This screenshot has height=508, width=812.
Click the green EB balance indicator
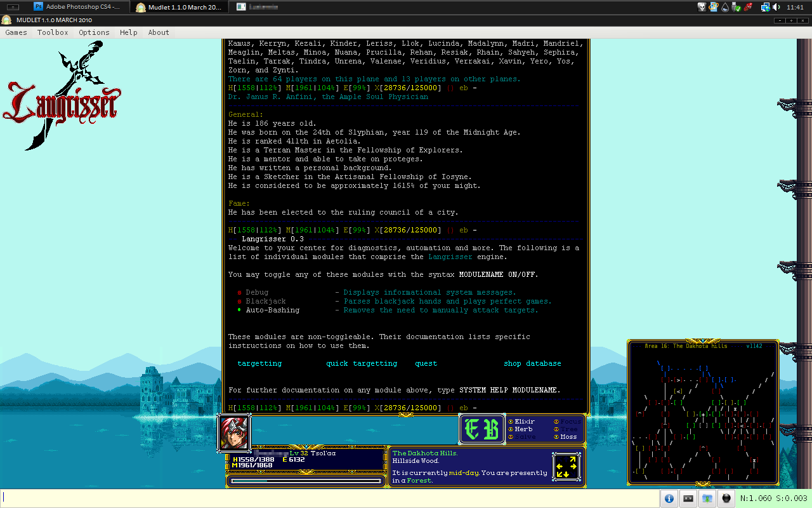(x=481, y=429)
